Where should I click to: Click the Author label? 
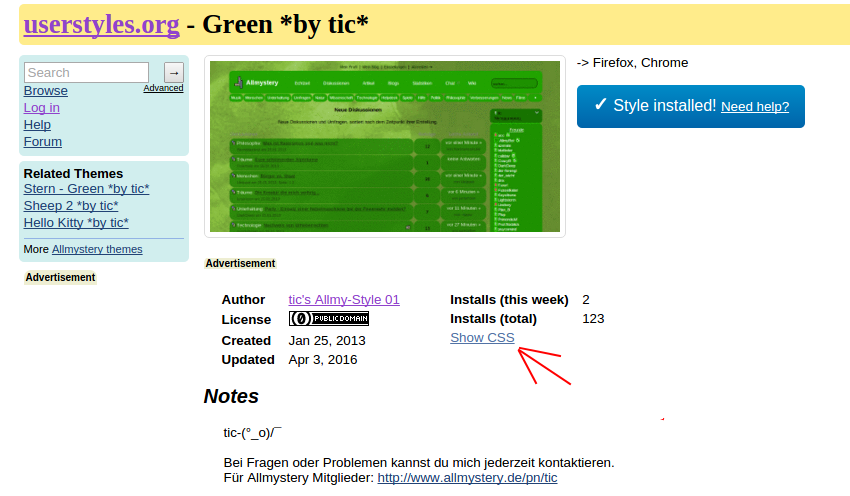[243, 300]
